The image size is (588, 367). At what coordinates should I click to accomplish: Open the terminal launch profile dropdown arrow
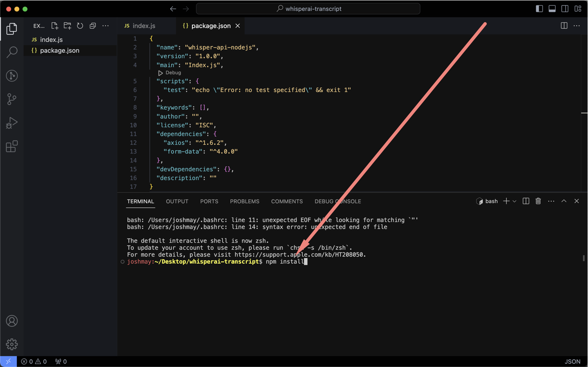[514, 201]
